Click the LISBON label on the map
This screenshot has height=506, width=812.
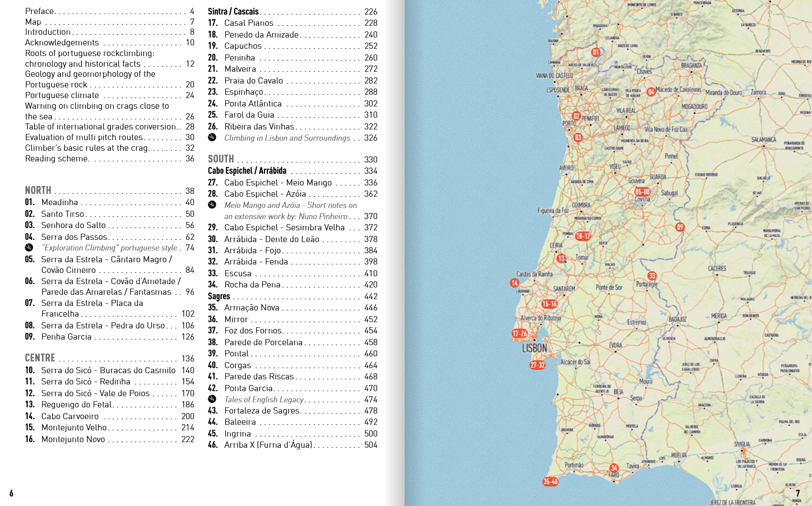click(x=534, y=348)
